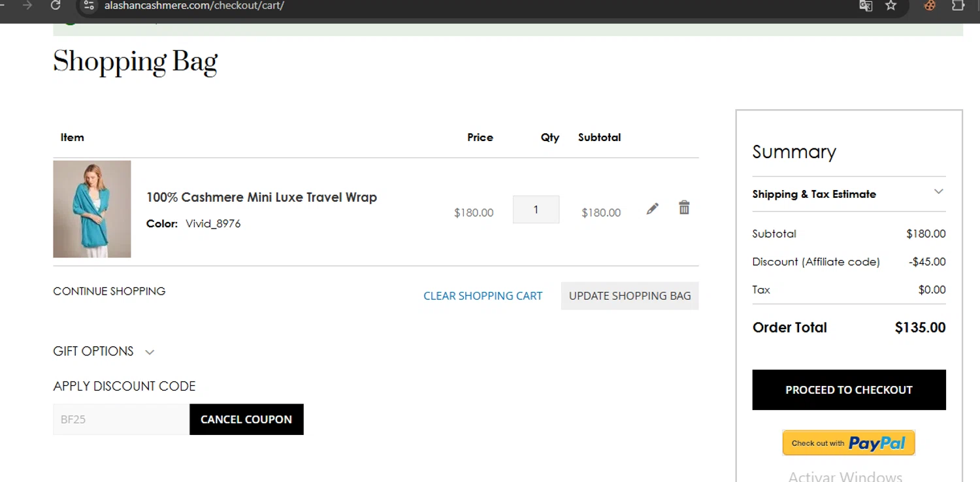View site information icon beside the URL

point(90,6)
